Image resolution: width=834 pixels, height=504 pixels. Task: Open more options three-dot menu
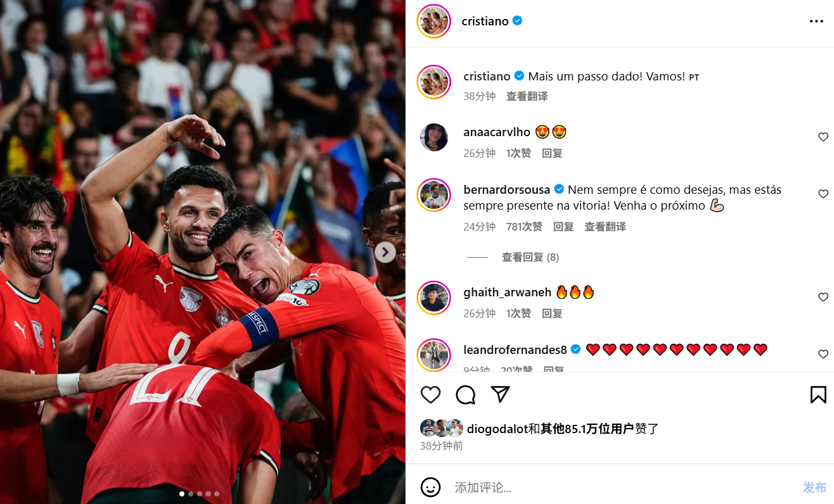coord(816,22)
